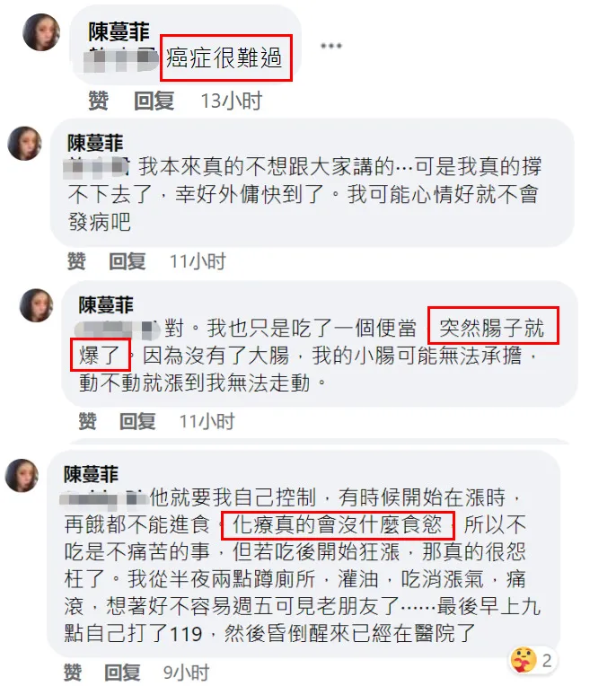Like the comment about 便當 with 赞
This screenshot has width=616, height=686.
(87, 421)
